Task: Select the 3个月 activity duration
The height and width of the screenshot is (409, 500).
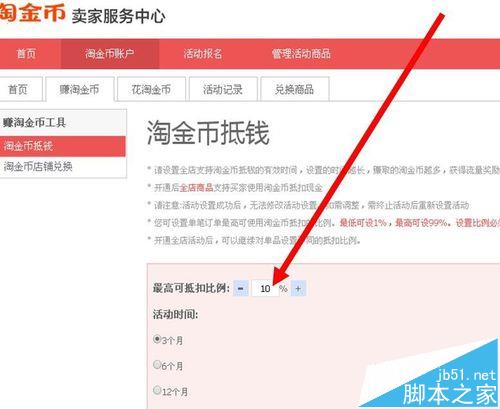Action: tap(157, 339)
